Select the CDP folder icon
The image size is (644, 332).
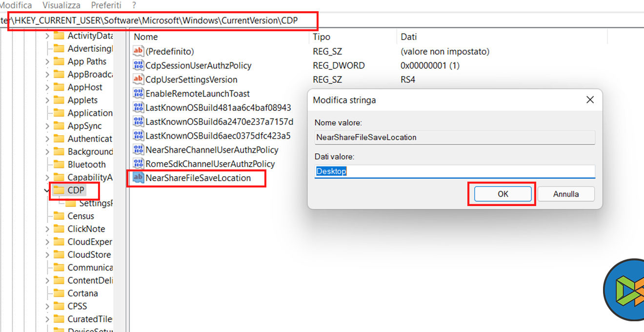(59, 190)
